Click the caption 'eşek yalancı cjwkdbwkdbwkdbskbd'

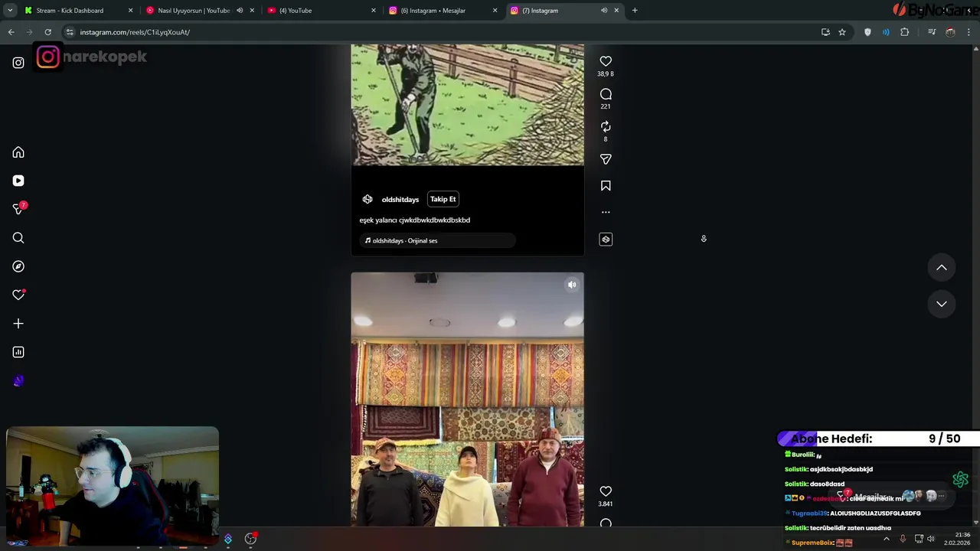pos(415,220)
